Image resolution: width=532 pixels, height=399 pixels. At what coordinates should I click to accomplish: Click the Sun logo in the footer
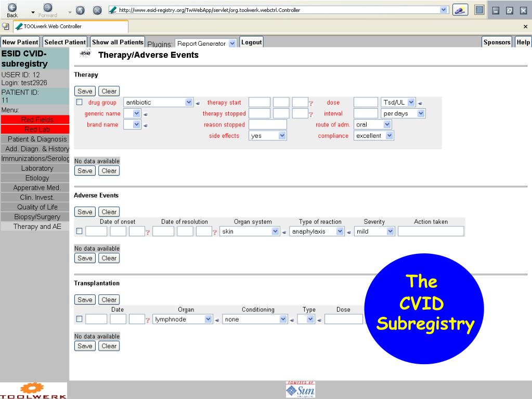(x=301, y=390)
